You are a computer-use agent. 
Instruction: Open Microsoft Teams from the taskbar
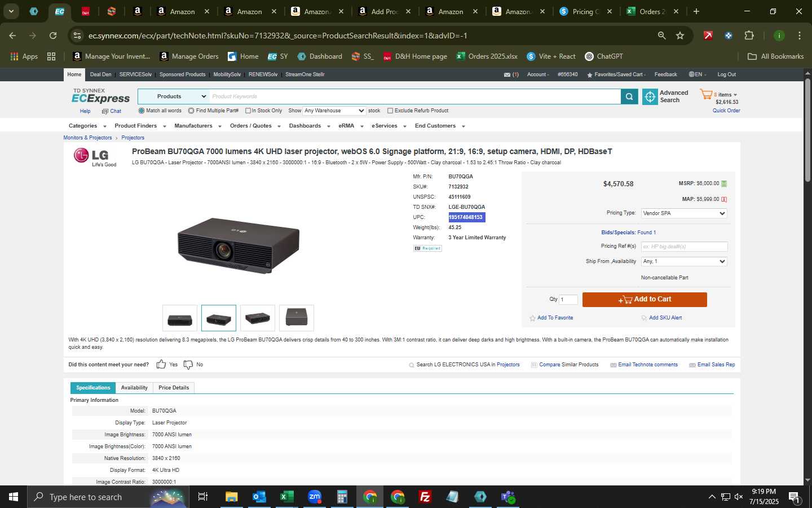[x=508, y=497]
